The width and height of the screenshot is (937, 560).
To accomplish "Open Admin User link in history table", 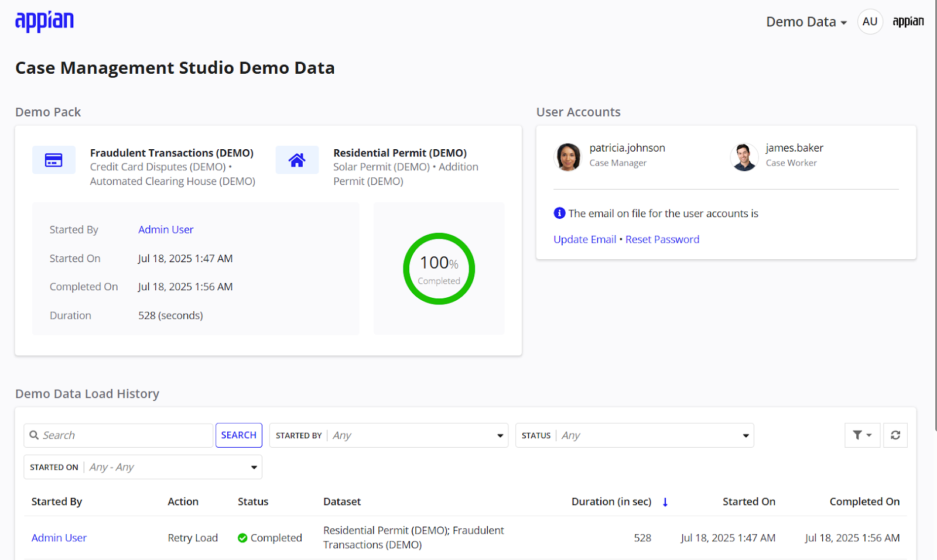I will [x=59, y=538].
